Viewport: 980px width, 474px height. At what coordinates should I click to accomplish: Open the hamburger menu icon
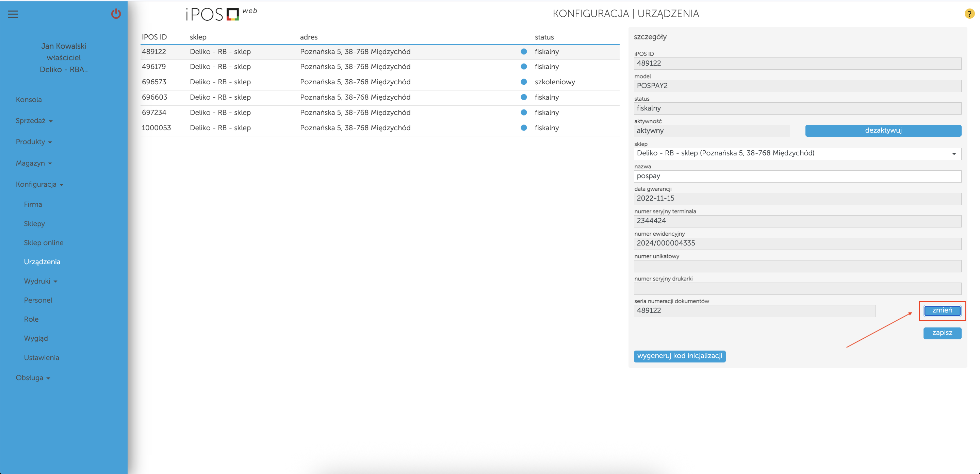pyautogui.click(x=13, y=14)
